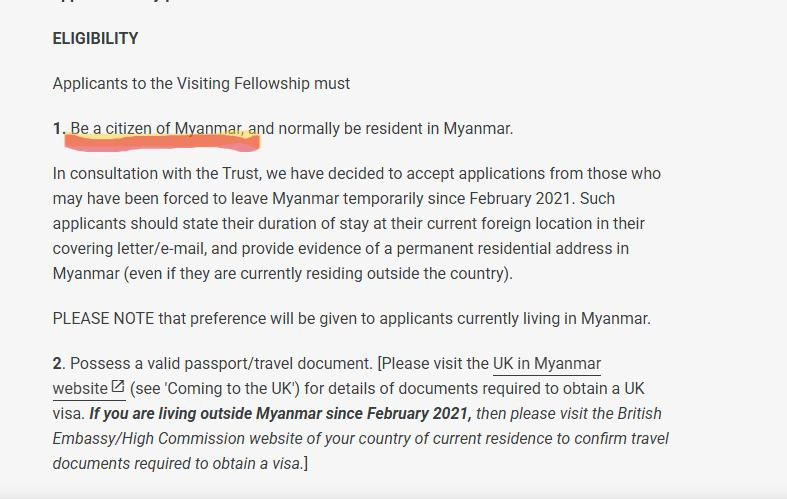Click the phrase 'normally be resident in Myanmar'

point(395,129)
